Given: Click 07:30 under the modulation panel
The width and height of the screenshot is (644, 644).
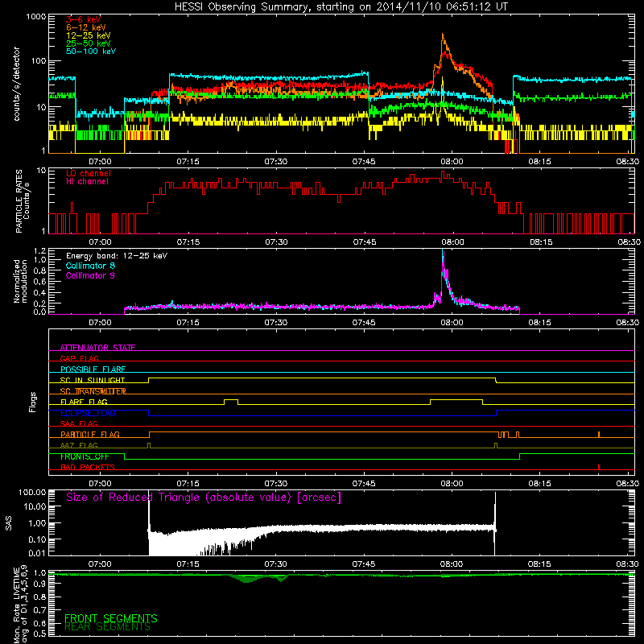Looking at the screenshot, I should click(x=275, y=323).
